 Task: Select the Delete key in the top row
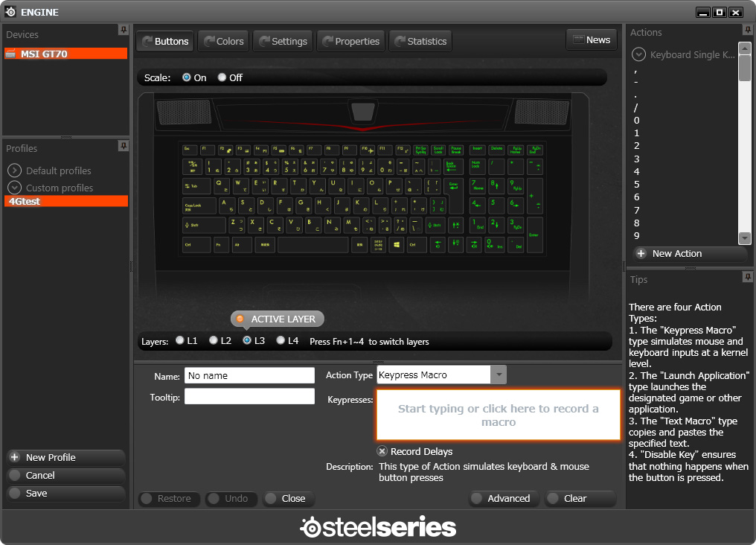tap(496, 150)
